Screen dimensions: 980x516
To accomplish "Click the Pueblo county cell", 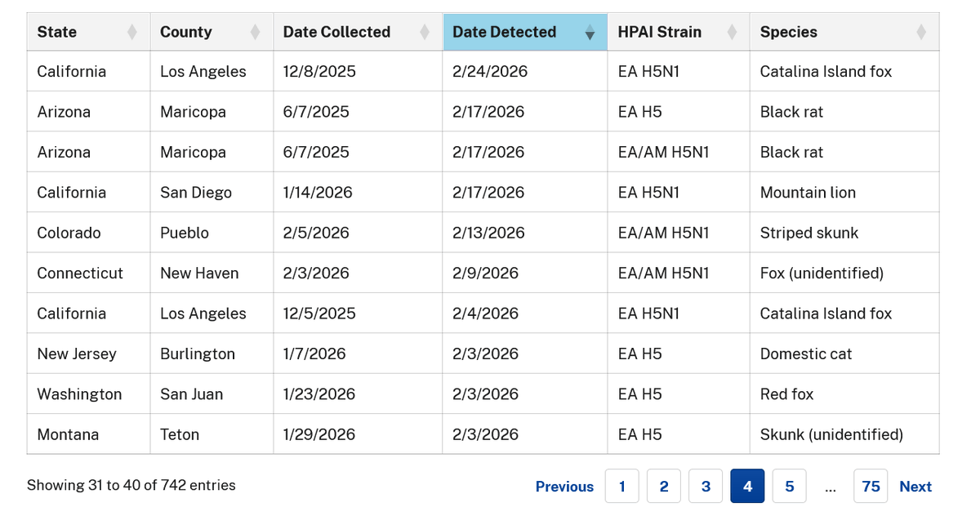I will click(212, 233).
